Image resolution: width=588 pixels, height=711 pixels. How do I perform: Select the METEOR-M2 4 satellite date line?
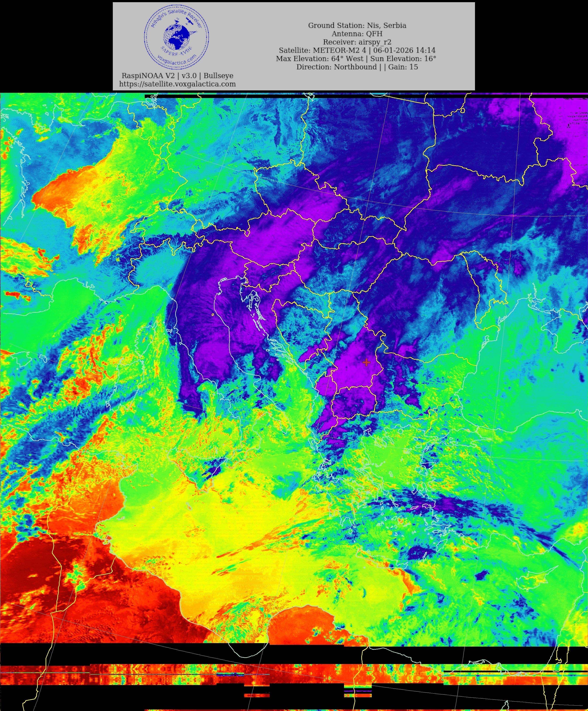[x=357, y=50]
